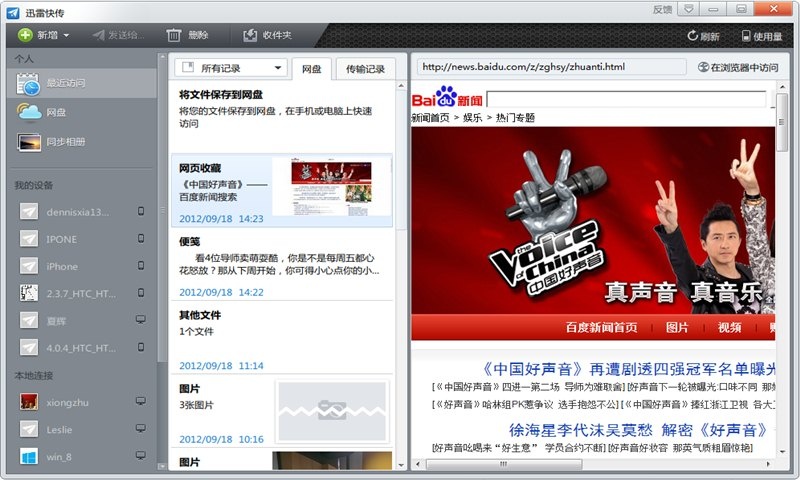The height and width of the screenshot is (480, 800).
Task: Open the 网页收藏 webpage thumbnail
Action: click(x=332, y=187)
